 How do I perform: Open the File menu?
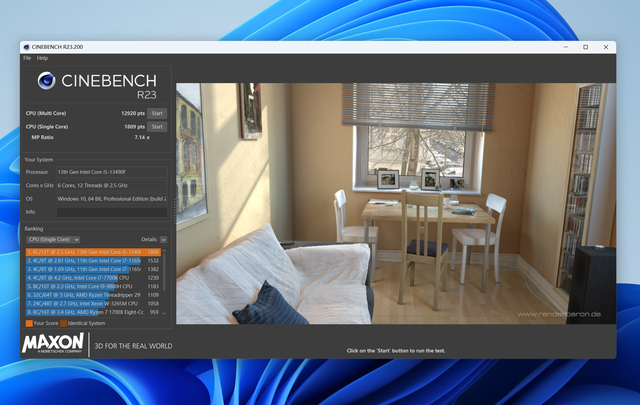tap(27, 58)
